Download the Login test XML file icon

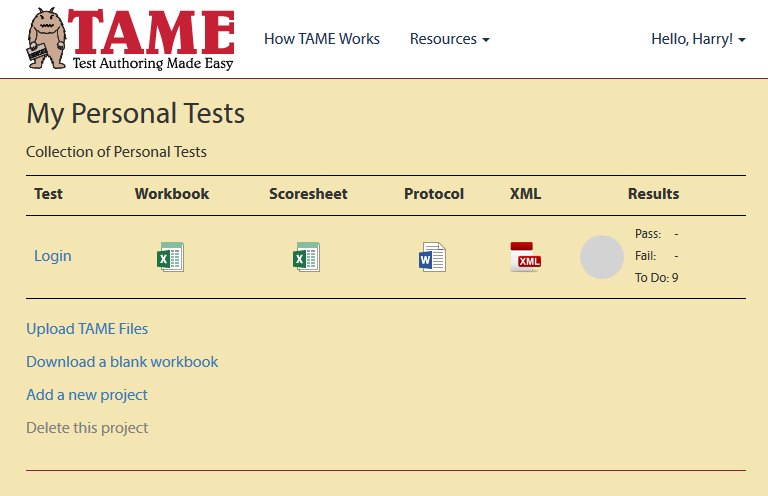pyautogui.click(x=525, y=257)
